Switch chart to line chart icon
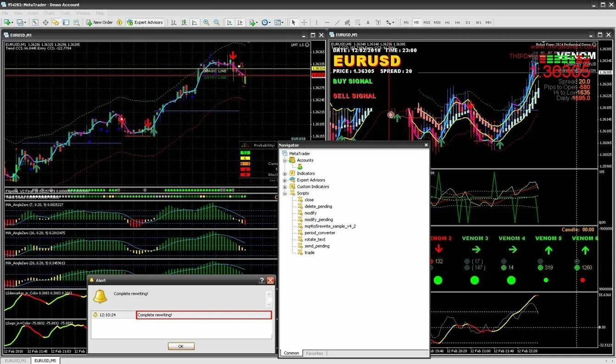Image resolution: width=616 pixels, height=364 pixels. [x=194, y=22]
